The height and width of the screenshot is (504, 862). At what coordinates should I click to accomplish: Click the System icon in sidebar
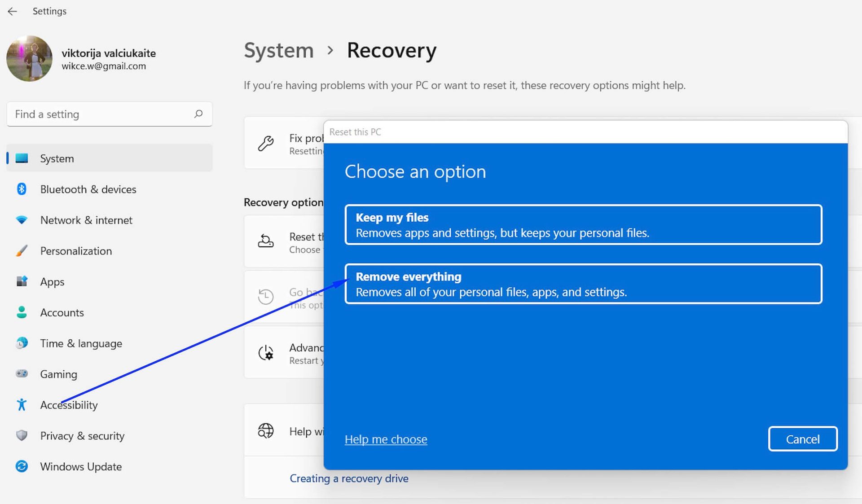pos(21,158)
